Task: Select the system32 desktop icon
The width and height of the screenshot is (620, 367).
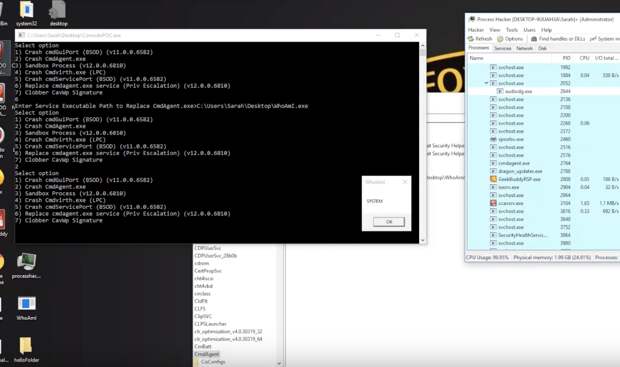Action: coord(26,10)
